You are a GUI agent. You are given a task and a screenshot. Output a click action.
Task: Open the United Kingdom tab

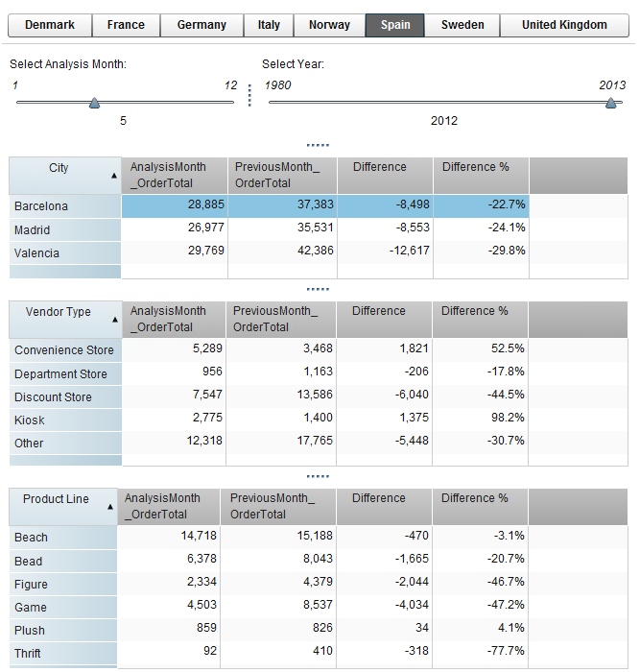pos(564,25)
